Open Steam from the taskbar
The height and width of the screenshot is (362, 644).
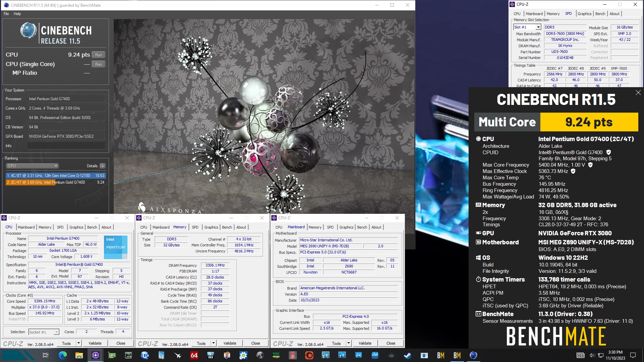pos(408,355)
